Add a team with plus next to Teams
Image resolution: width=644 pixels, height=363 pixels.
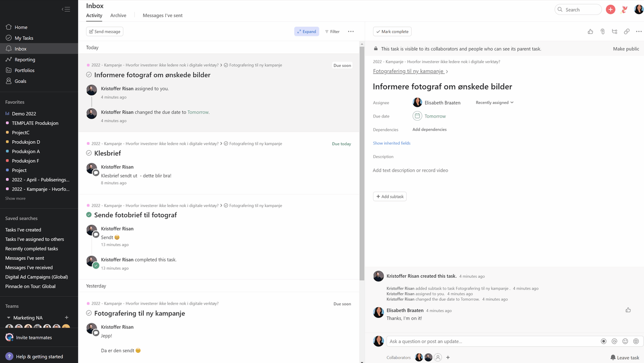pos(67,317)
